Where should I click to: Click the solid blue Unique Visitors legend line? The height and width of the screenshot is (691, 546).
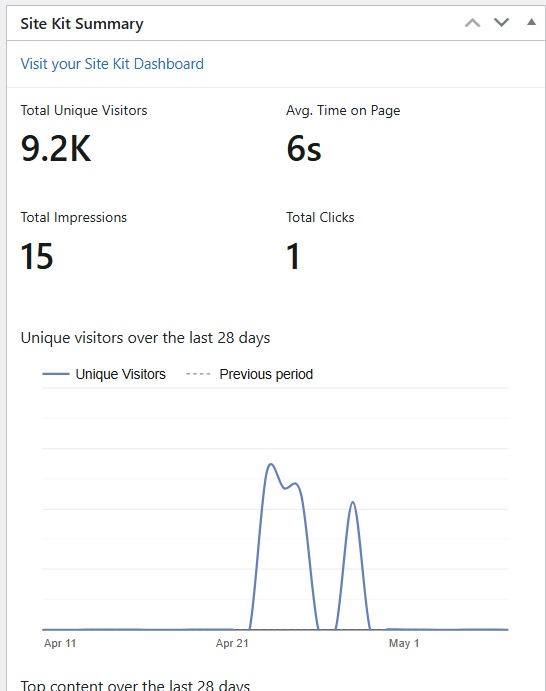[56, 374]
